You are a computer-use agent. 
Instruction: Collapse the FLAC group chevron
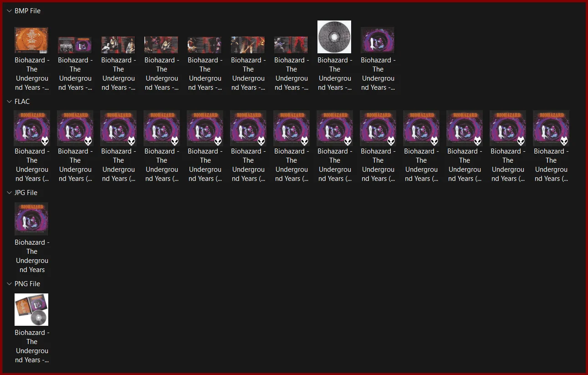[x=9, y=102]
